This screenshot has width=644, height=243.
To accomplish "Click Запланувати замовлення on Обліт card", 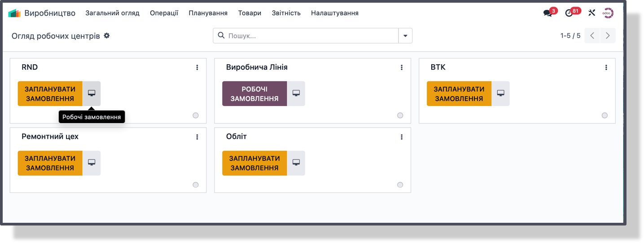I will pos(254,163).
